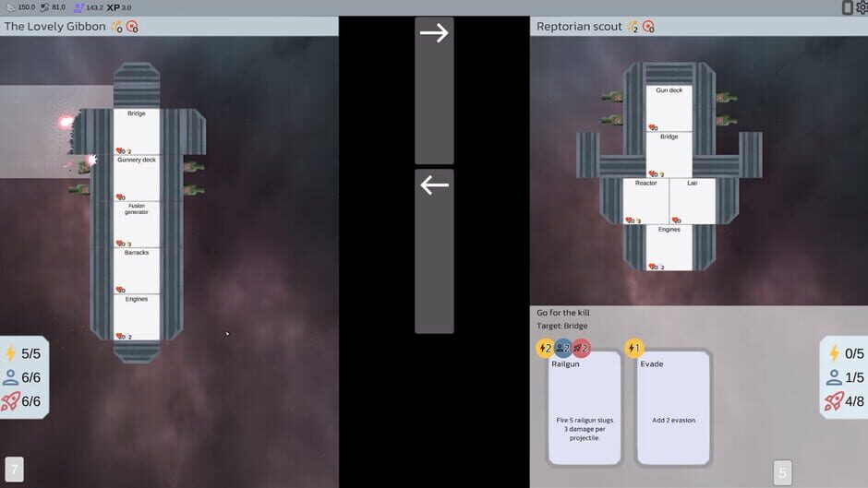Viewport: 868px width, 488px height.
Task: Click player's rocket ammo icon
Action: [x=10, y=401]
